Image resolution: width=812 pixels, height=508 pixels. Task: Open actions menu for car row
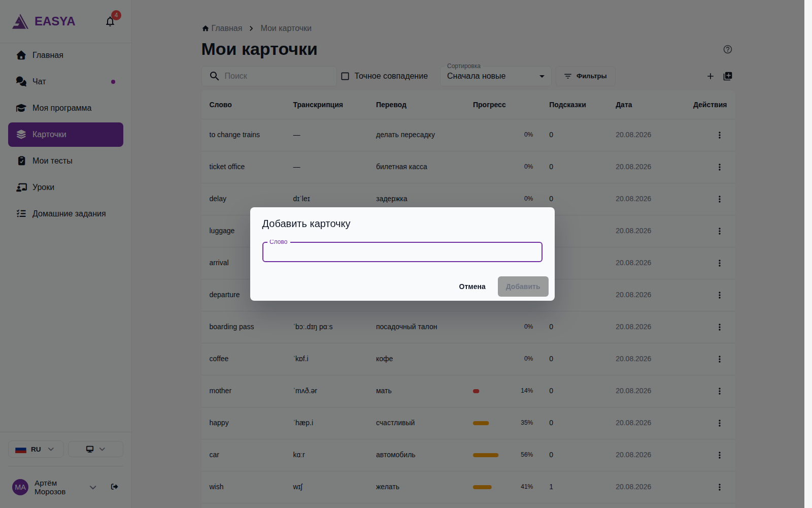[720, 455]
